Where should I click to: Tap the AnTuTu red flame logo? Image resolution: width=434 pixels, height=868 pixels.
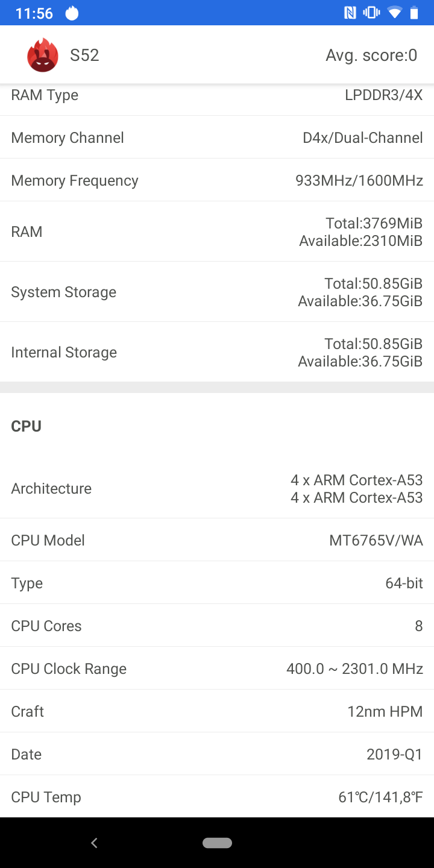click(x=42, y=55)
